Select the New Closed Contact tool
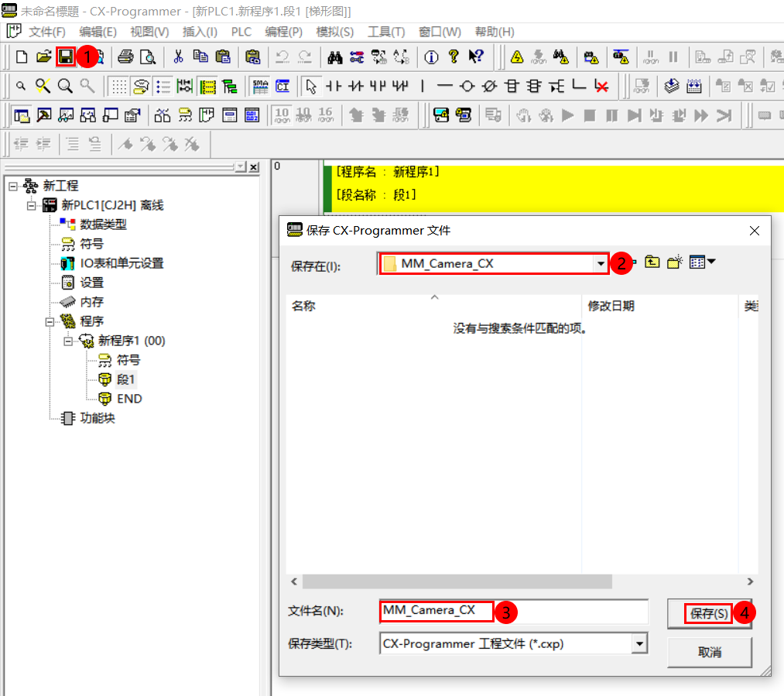 356,86
